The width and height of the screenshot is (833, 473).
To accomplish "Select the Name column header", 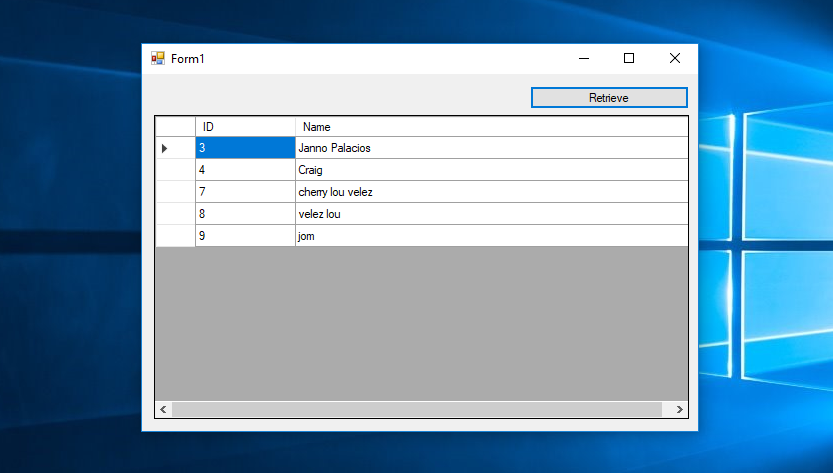I will pyautogui.click(x=491, y=127).
